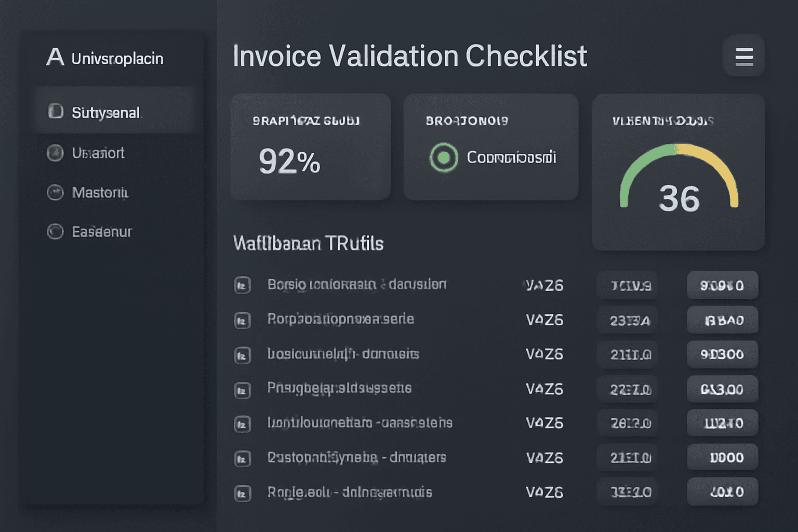Click the Mastoriı sidebar icon
798x532 pixels.
55,192
